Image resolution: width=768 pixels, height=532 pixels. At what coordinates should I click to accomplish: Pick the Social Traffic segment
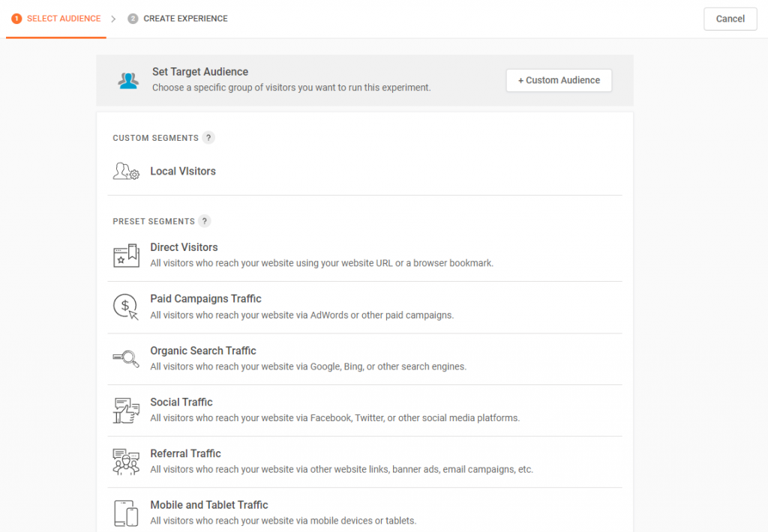365,410
